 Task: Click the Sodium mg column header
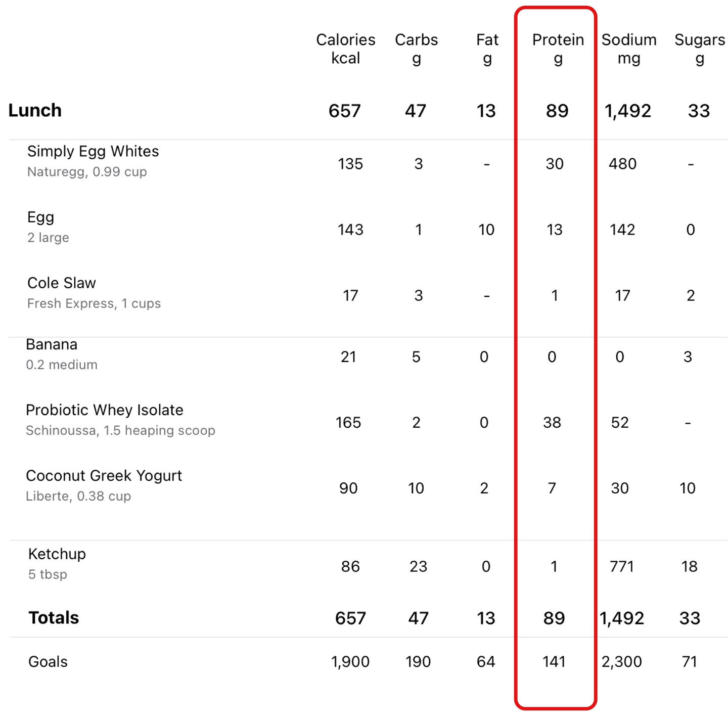pos(629,49)
